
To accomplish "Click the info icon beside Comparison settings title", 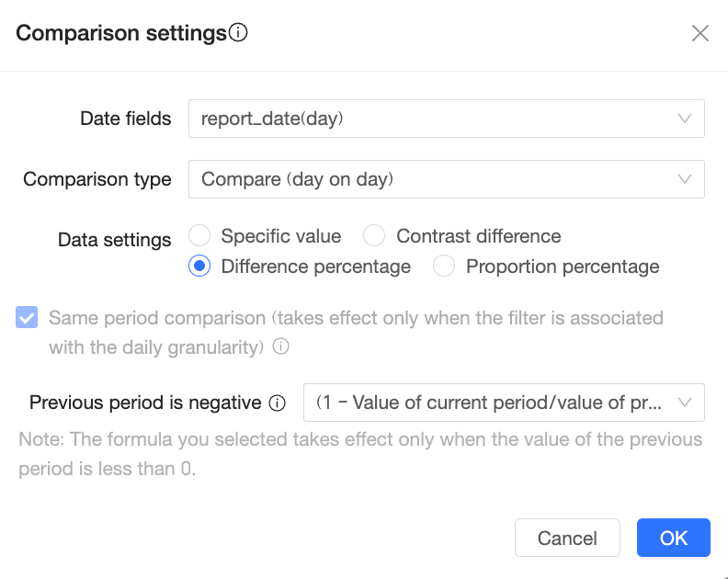I will 239,34.
